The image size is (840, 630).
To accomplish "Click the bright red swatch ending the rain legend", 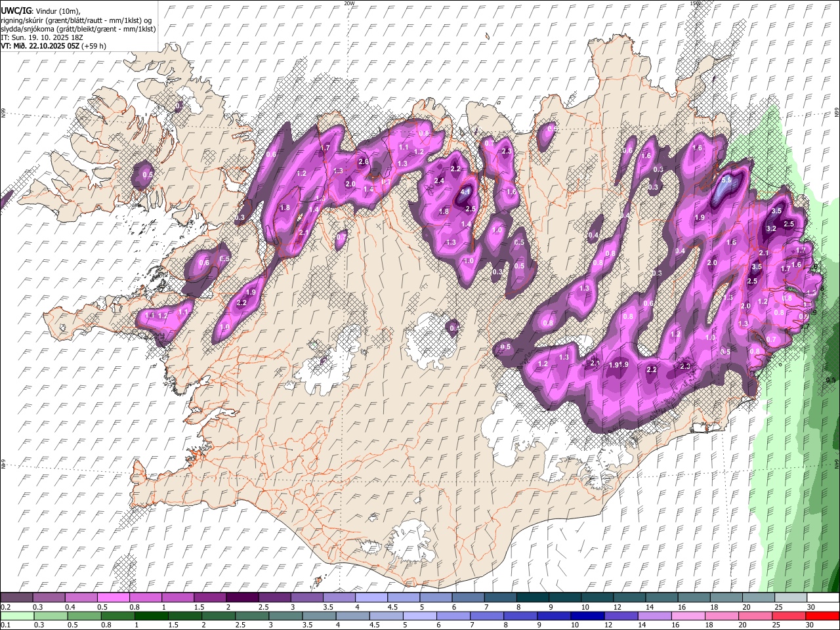I will (x=822, y=616).
